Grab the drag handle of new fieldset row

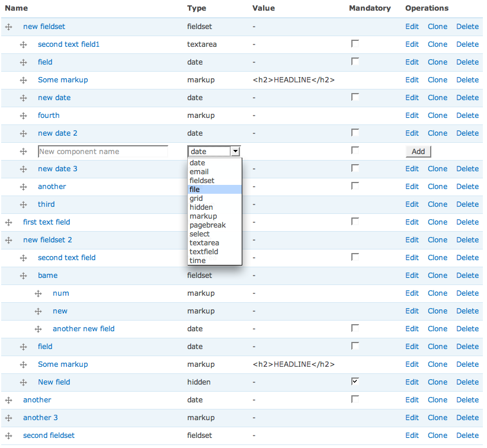pos(9,27)
